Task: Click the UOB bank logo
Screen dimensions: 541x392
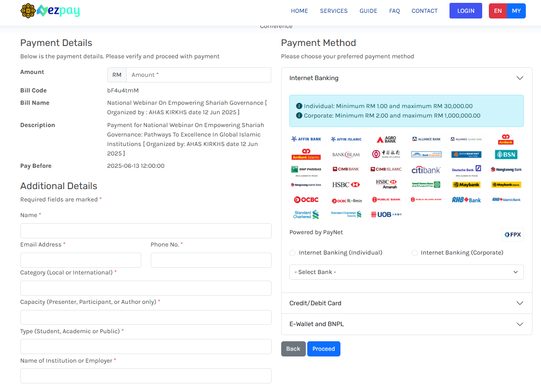Action: (x=386, y=215)
